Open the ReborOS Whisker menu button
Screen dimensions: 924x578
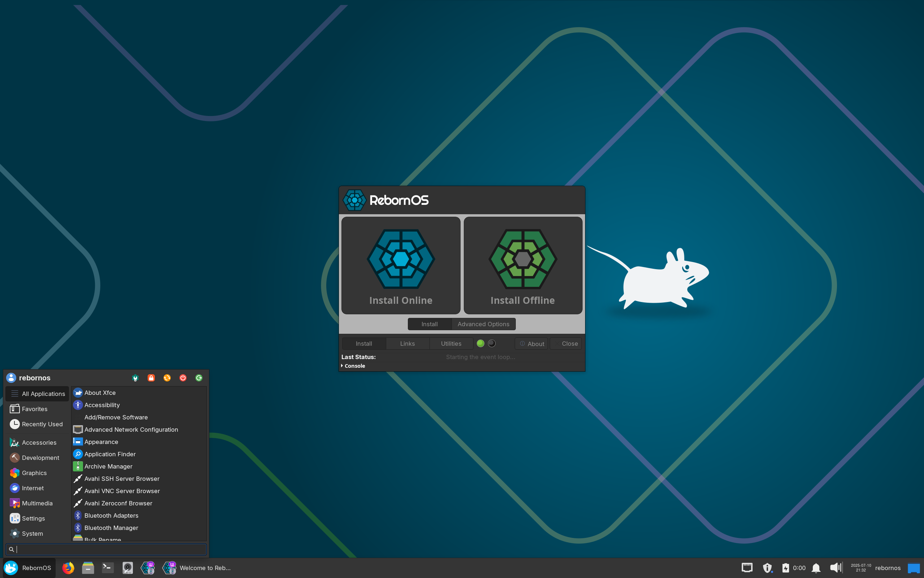tap(28, 568)
